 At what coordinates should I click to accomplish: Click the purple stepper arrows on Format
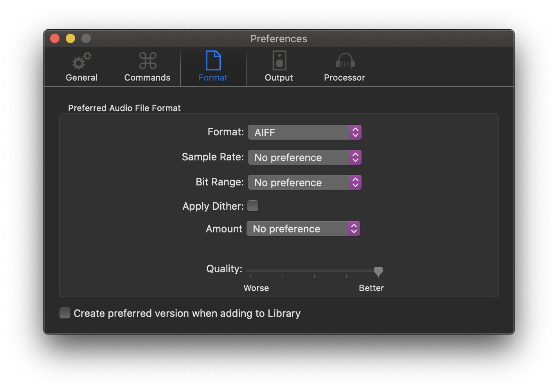coord(355,133)
